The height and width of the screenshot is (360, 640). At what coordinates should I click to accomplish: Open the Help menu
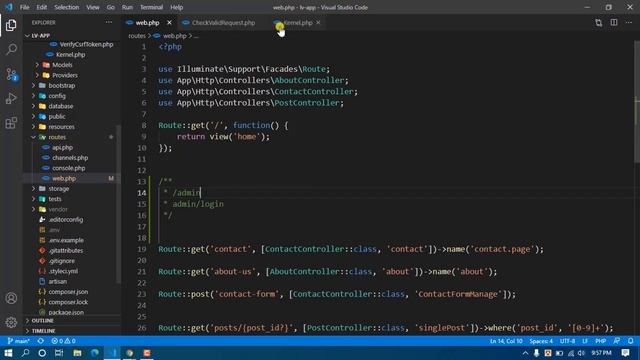[176, 7]
